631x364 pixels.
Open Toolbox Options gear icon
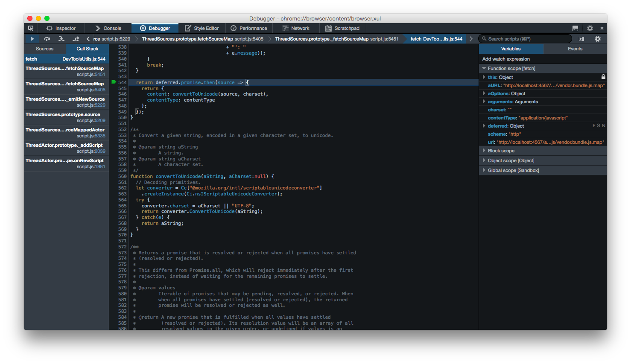pyautogui.click(x=590, y=28)
